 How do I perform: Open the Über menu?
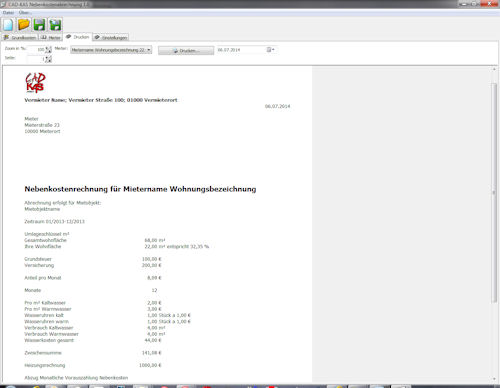point(25,12)
